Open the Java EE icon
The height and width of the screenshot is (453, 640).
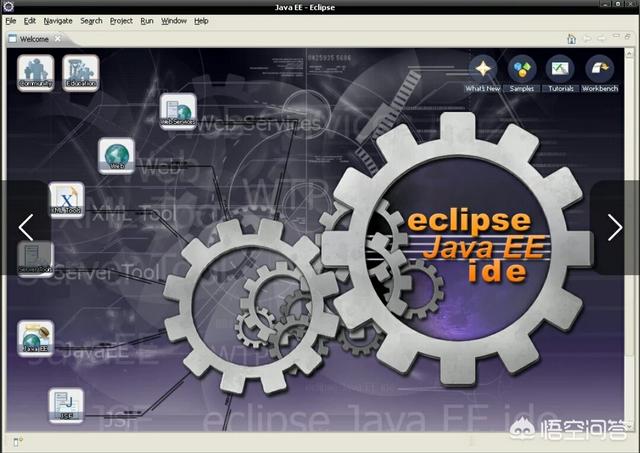click(x=36, y=338)
